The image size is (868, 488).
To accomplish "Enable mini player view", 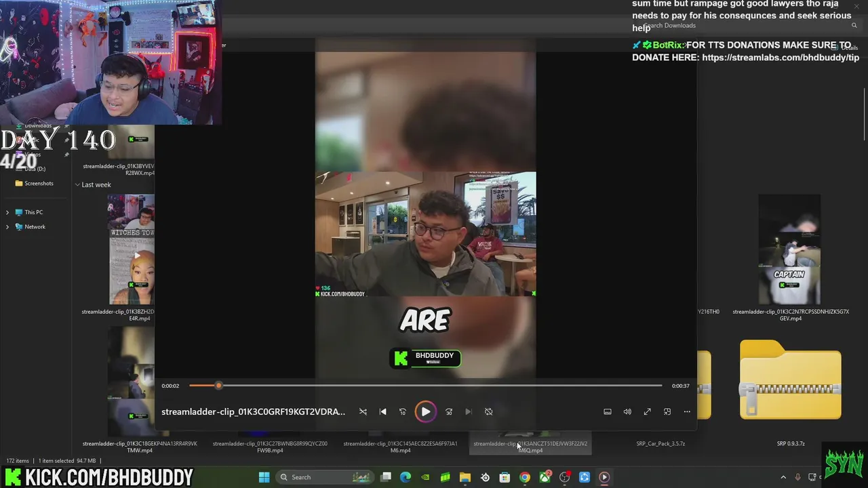I will [667, 411].
